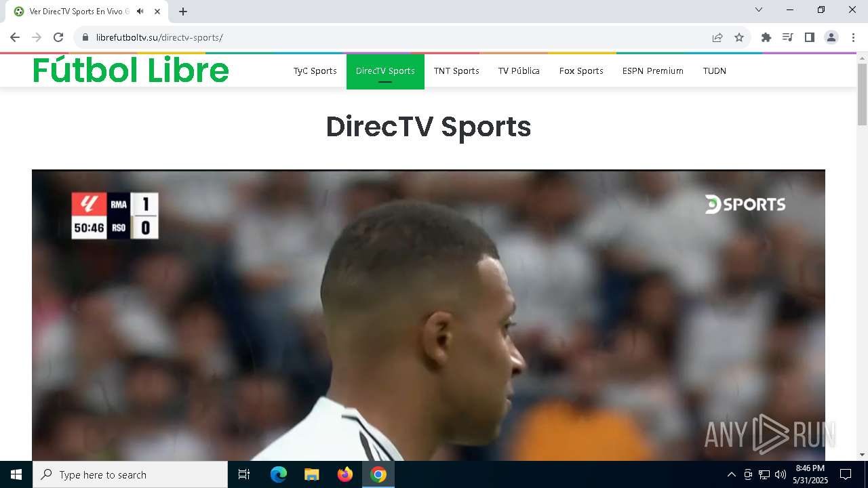Bookmark this page with the star icon
The width and height of the screenshot is (868, 488).
click(739, 37)
